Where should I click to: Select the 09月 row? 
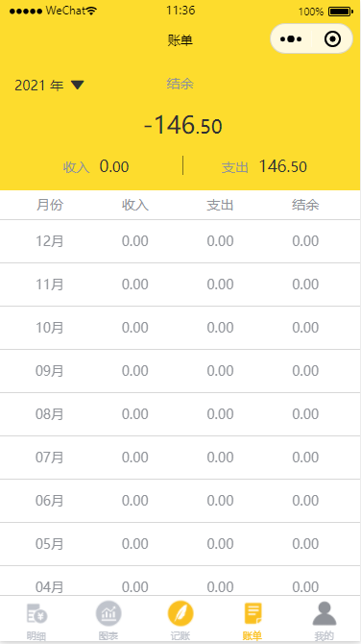(180, 371)
